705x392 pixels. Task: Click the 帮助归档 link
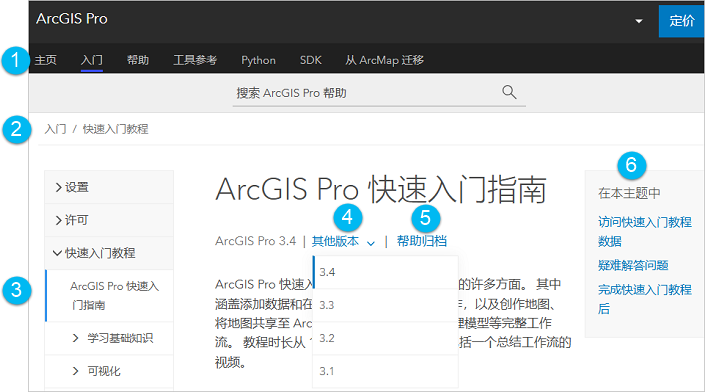[x=422, y=241]
